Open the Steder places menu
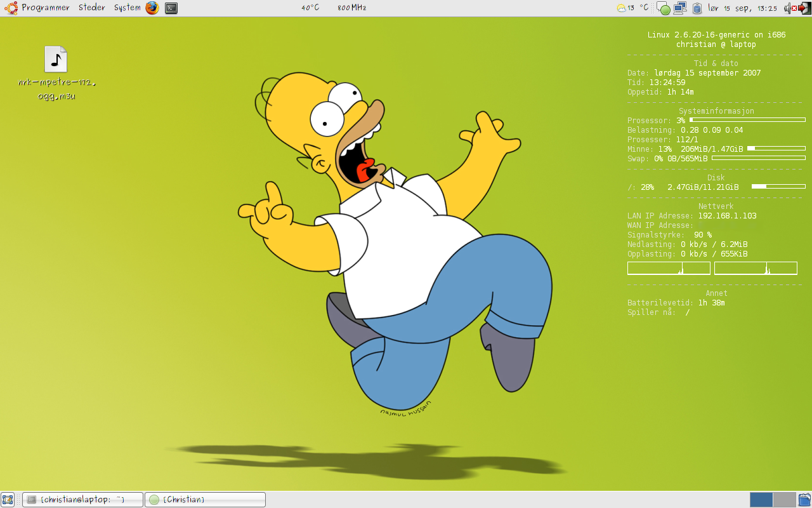The image size is (812, 508). [92, 8]
